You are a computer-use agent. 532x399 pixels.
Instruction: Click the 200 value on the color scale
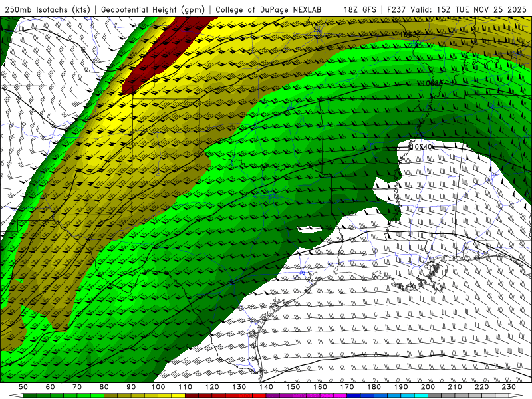(x=428, y=387)
